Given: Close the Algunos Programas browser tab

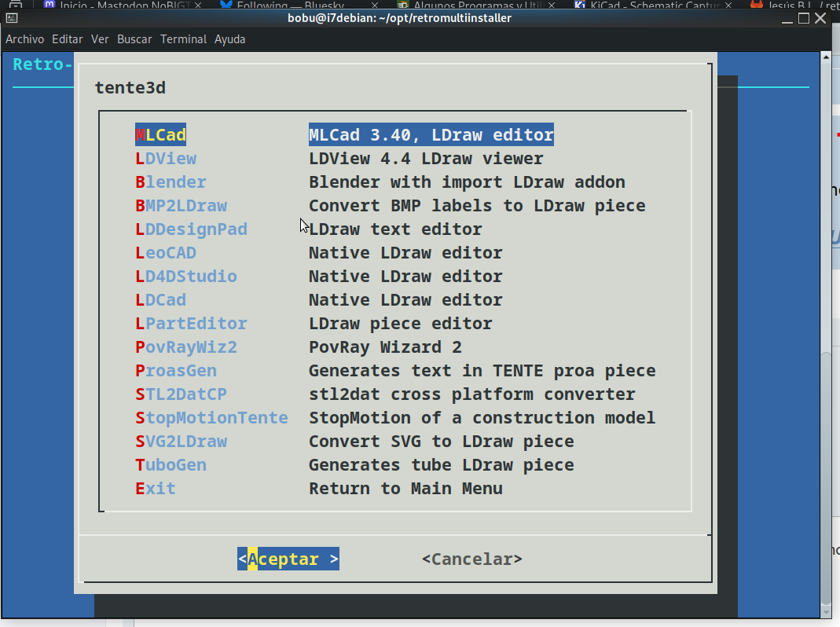Looking at the screenshot, I should 552,5.
